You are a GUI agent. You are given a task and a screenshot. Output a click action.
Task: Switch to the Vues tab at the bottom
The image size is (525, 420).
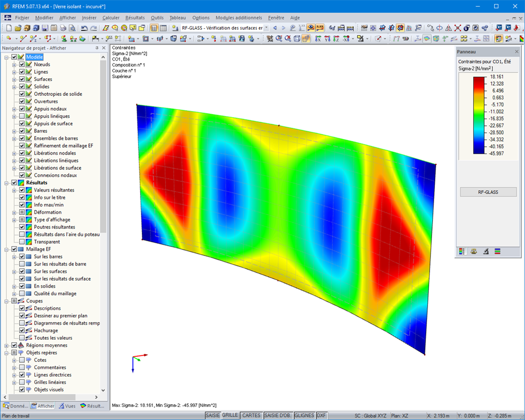point(67,406)
